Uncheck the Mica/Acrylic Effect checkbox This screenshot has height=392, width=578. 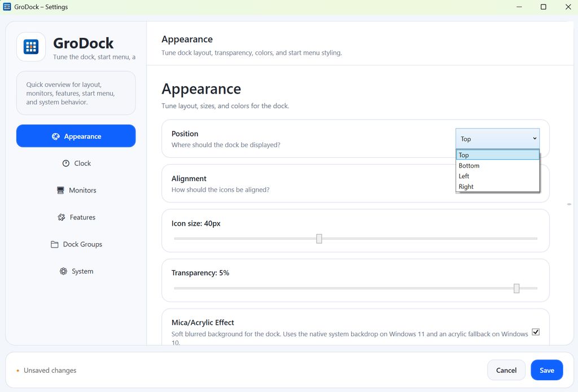click(x=536, y=332)
